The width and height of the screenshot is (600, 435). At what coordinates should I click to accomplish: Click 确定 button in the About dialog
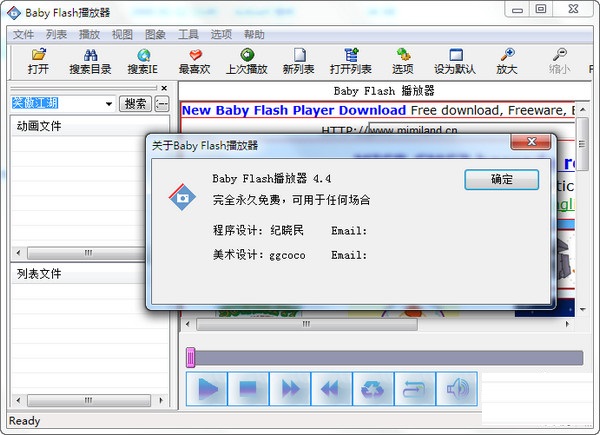501,180
